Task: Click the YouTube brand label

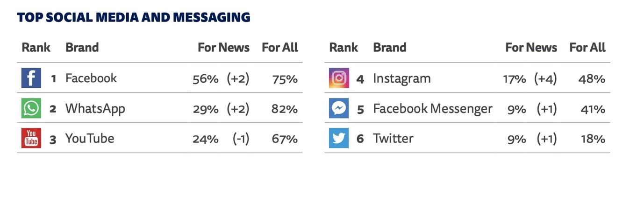Action: pos(90,139)
